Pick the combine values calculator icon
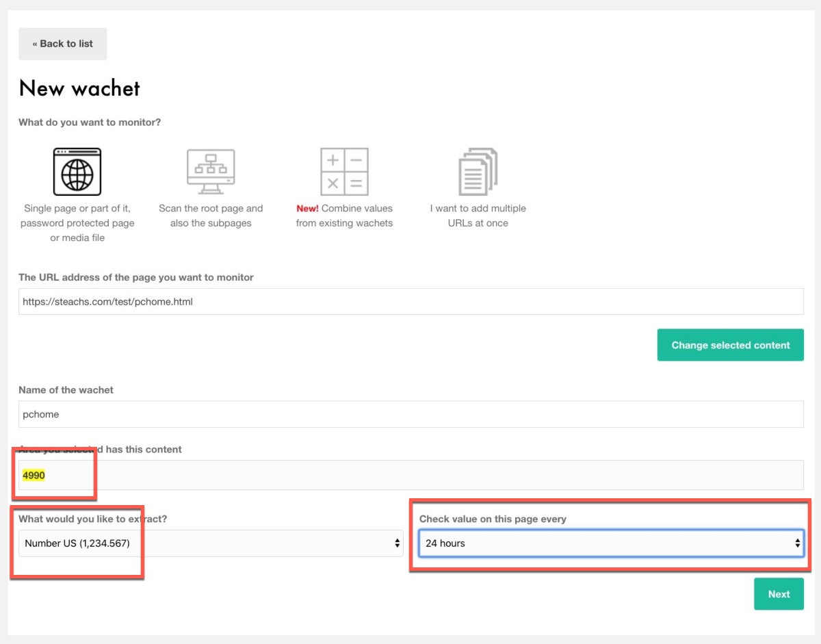This screenshot has width=821, height=644. click(344, 172)
